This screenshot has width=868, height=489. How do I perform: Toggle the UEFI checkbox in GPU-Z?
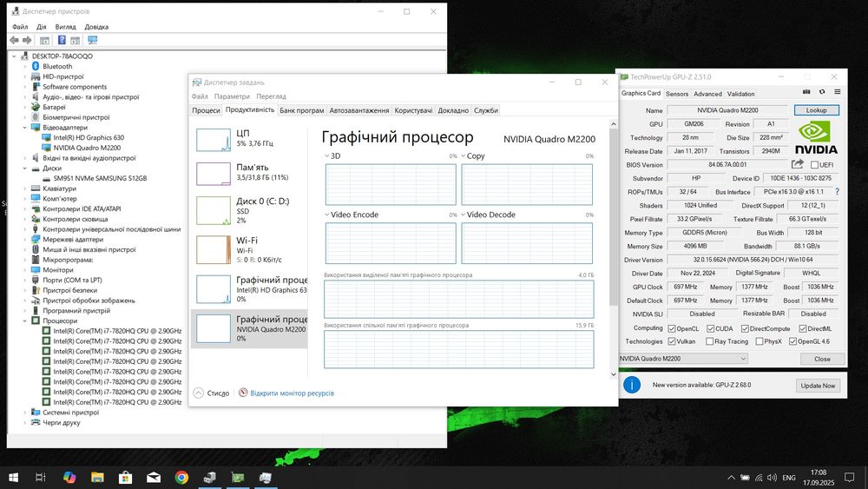pos(814,164)
